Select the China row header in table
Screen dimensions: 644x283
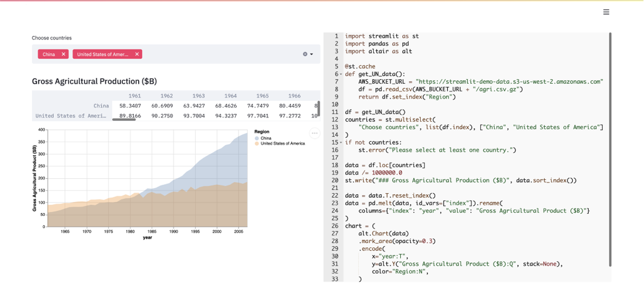[101, 106]
